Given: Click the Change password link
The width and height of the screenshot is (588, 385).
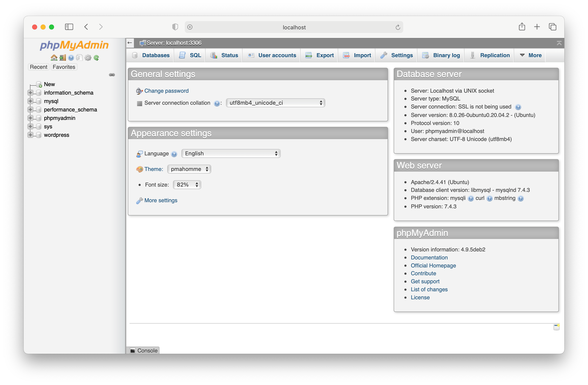Looking at the screenshot, I should [166, 90].
